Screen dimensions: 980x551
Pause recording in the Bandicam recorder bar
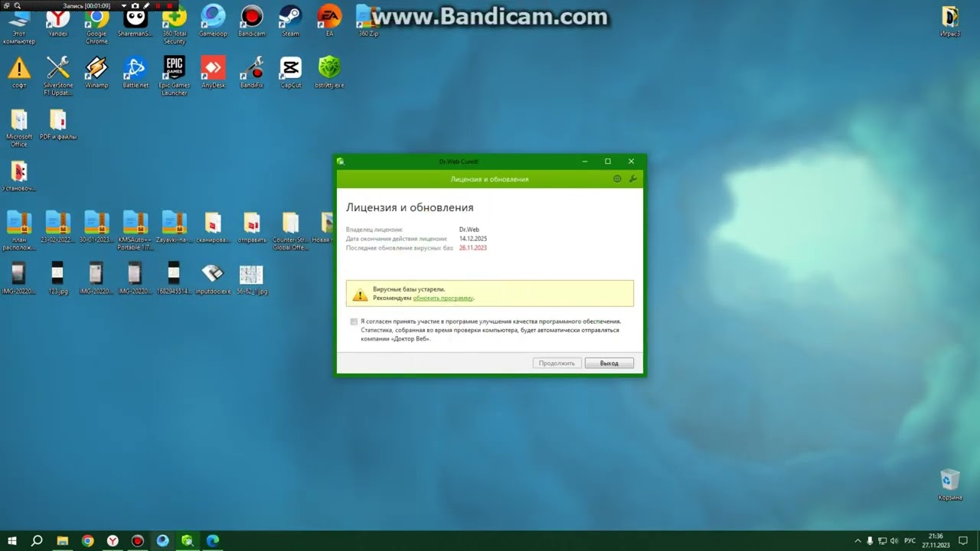coord(158,5)
